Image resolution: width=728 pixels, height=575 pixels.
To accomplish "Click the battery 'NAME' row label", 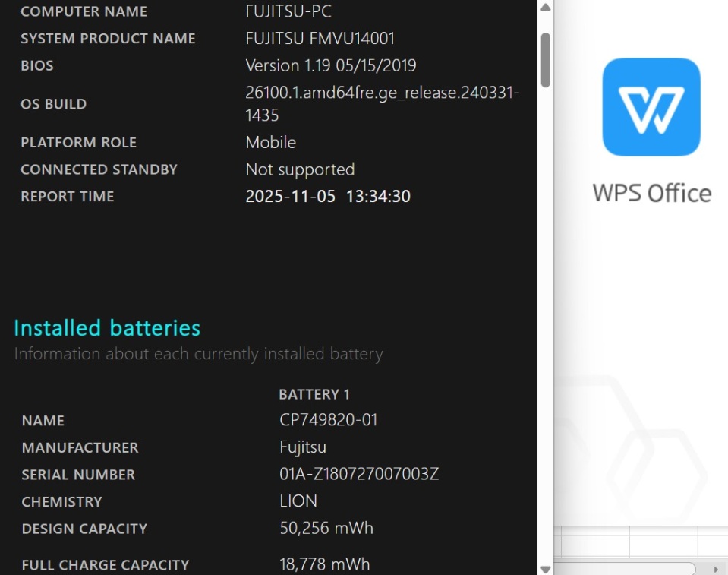I will tap(43, 421).
